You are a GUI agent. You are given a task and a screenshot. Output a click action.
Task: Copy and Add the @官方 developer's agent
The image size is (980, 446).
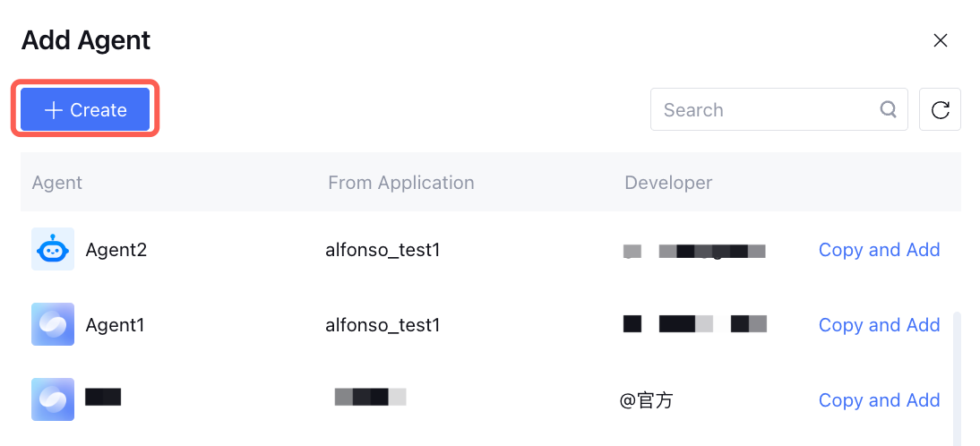coord(879,400)
